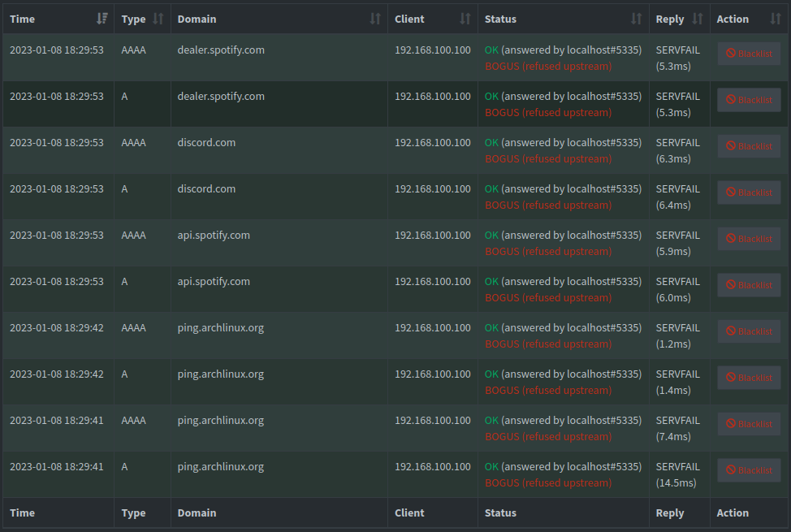Click the 18:29:53 timestamp in A discord.com row
The image size is (791, 532).
pos(57,188)
